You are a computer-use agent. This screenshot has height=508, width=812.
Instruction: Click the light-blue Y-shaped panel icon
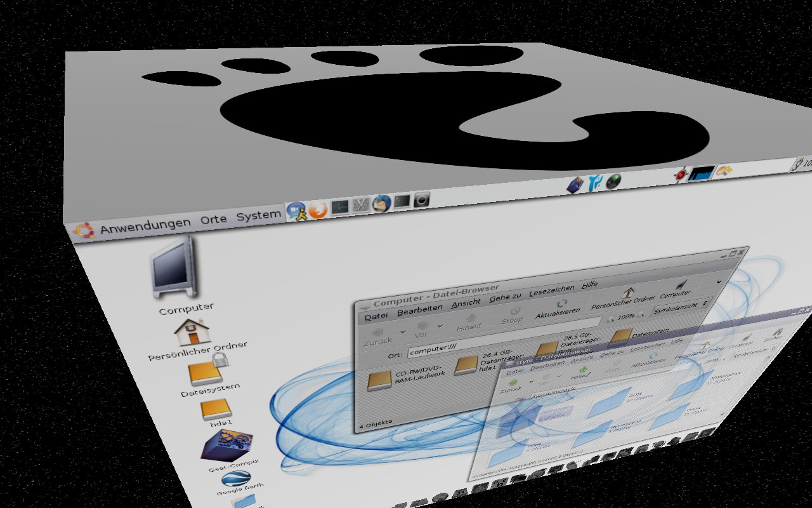pyautogui.click(x=594, y=183)
